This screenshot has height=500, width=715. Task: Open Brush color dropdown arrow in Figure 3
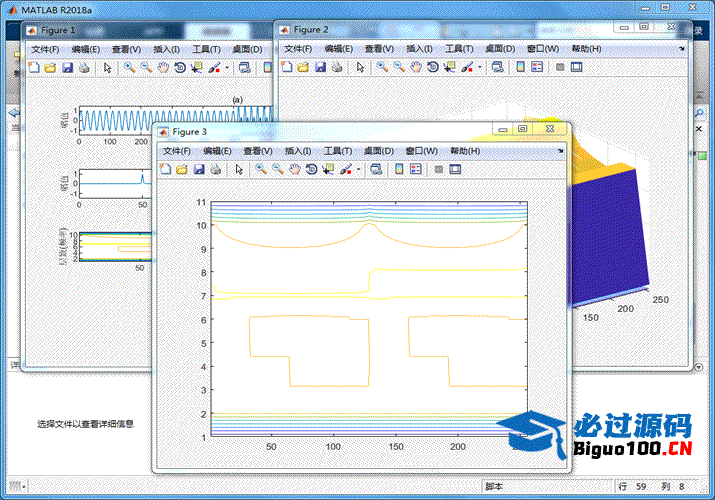click(x=358, y=170)
